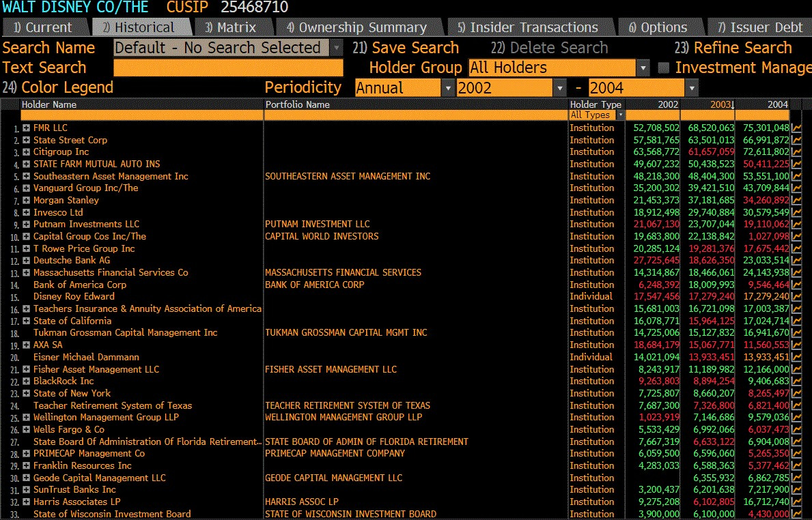Open chart icon for STATE FARM MUTUAL AUTO INS
Screen dimensions: 812x520
(x=796, y=164)
